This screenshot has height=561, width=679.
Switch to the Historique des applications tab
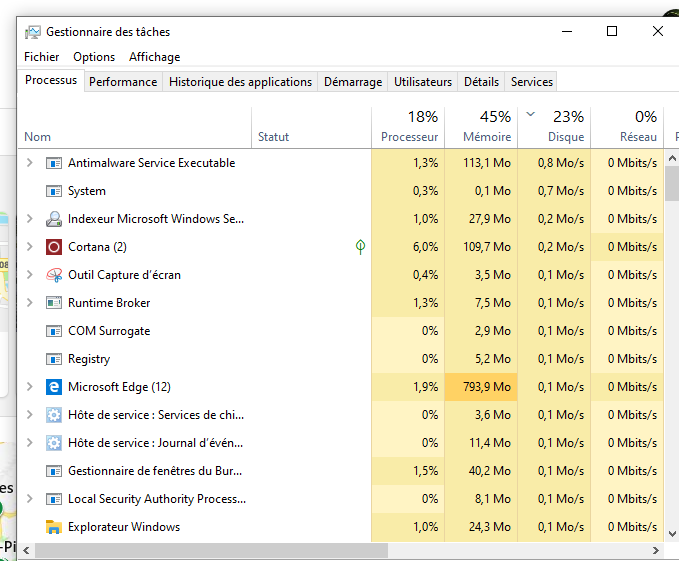(240, 82)
